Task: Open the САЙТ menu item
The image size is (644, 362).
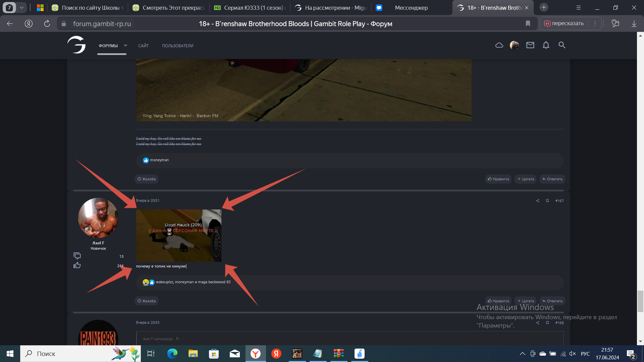Action: (x=143, y=46)
